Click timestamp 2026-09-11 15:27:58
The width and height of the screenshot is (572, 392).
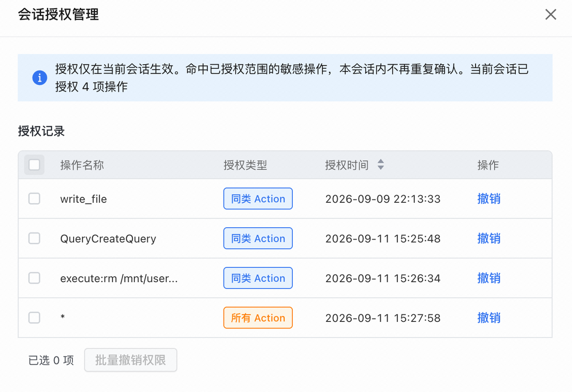(383, 318)
